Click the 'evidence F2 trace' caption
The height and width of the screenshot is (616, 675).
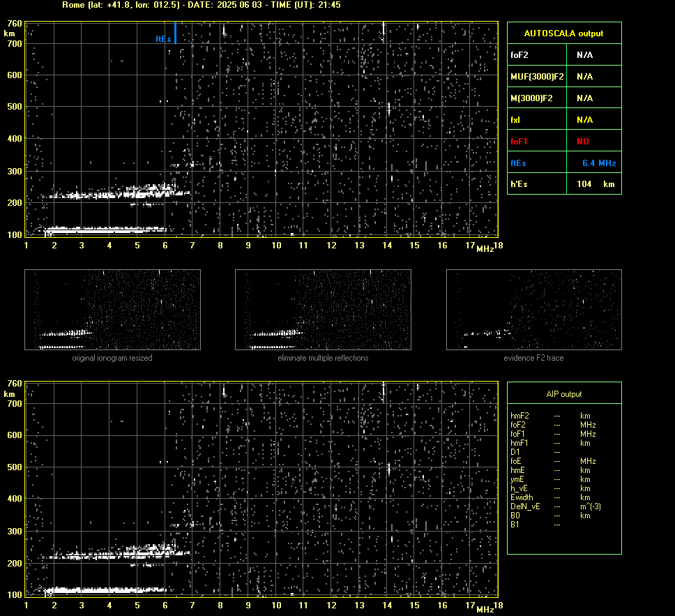point(534,358)
